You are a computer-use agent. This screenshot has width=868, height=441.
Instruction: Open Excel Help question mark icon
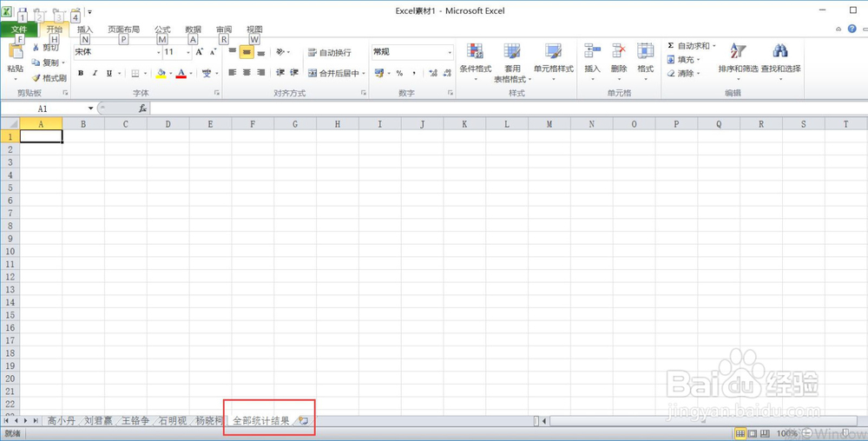point(852,29)
